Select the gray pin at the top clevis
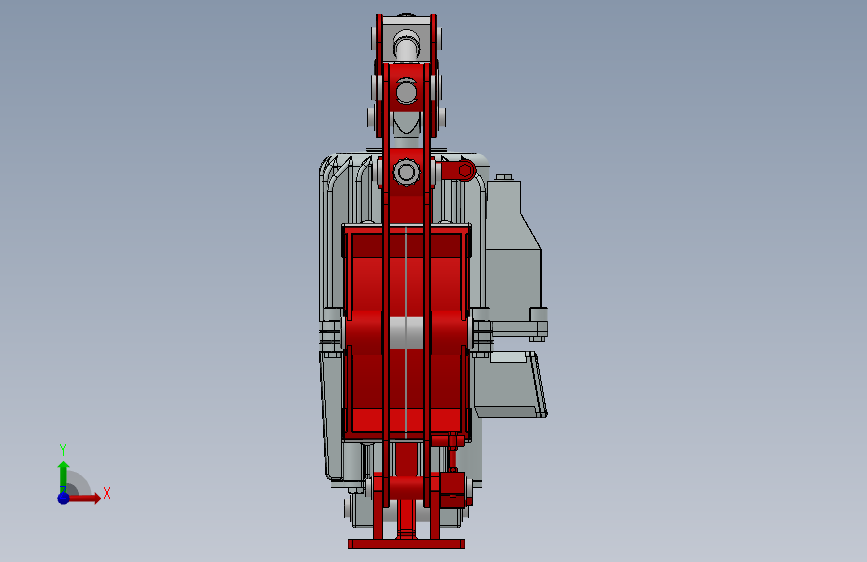Viewport: 867px width, 562px height. (x=406, y=44)
